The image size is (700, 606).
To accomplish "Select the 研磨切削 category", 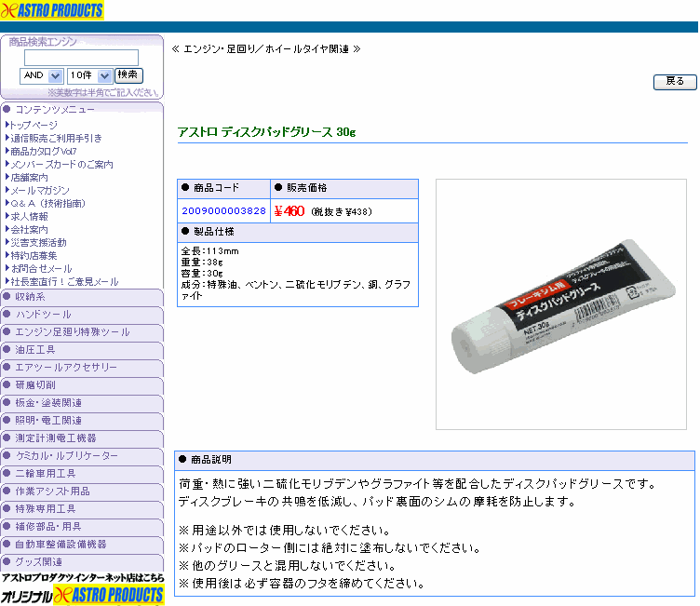I will tap(82, 385).
